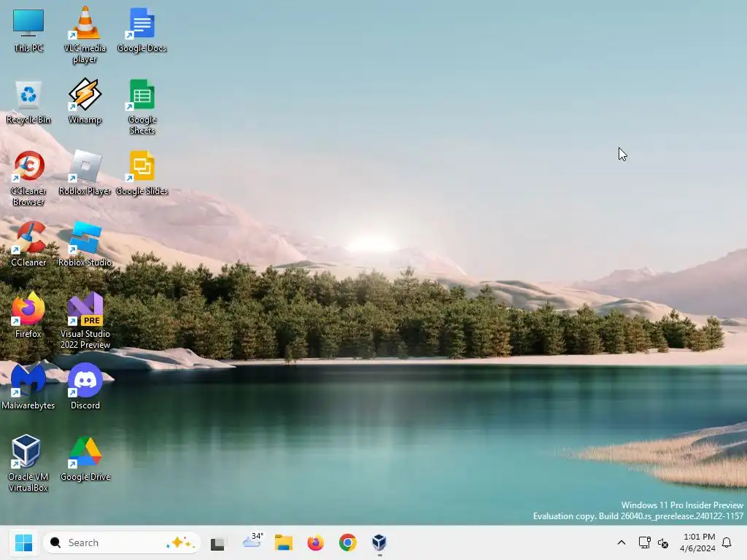This screenshot has height=560, width=747.
Task: Select the Google Slides desktop shortcut
Action: (142, 173)
